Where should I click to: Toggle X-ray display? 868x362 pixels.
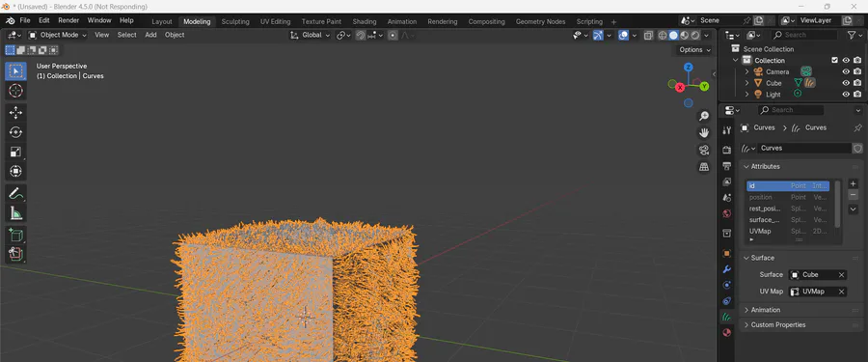[x=648, y=35]
